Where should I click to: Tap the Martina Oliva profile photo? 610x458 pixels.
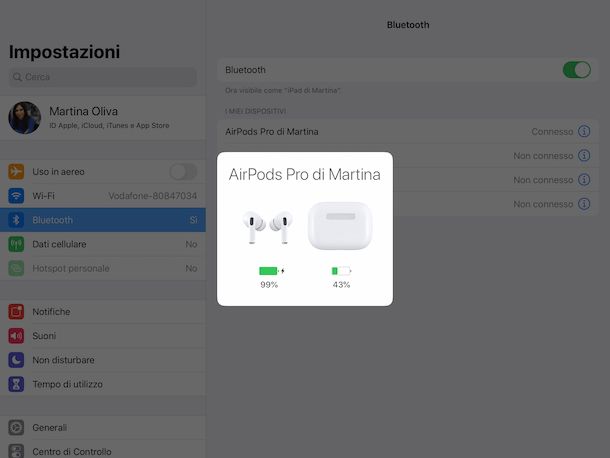pos(25,118)
